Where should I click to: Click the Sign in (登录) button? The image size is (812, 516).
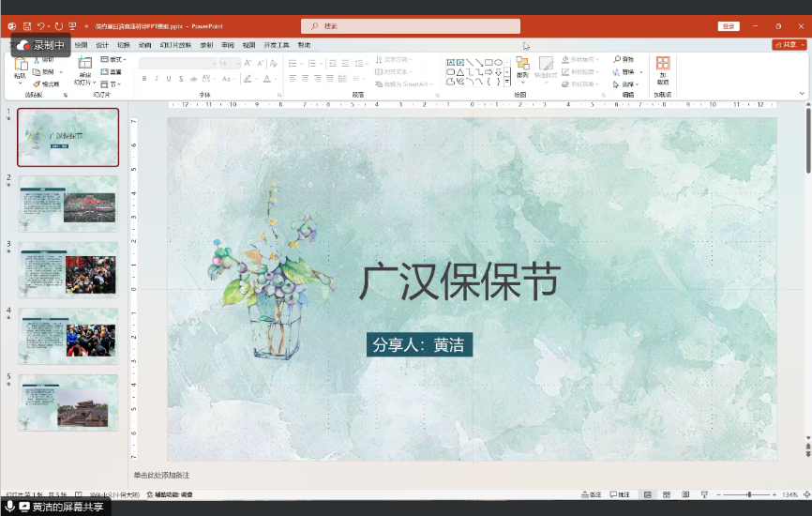coord(728,26)
